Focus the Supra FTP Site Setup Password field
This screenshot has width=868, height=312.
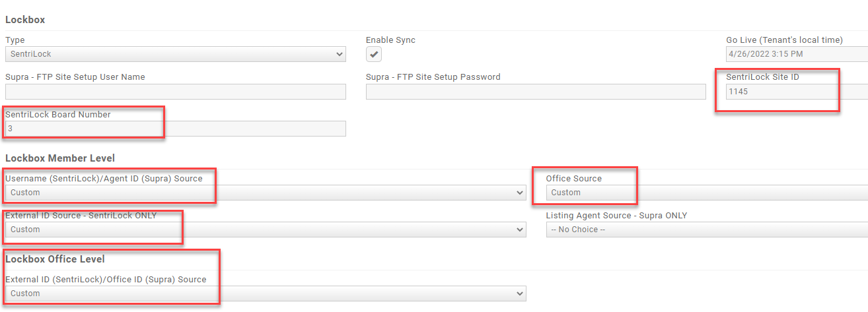coord(536,92)
